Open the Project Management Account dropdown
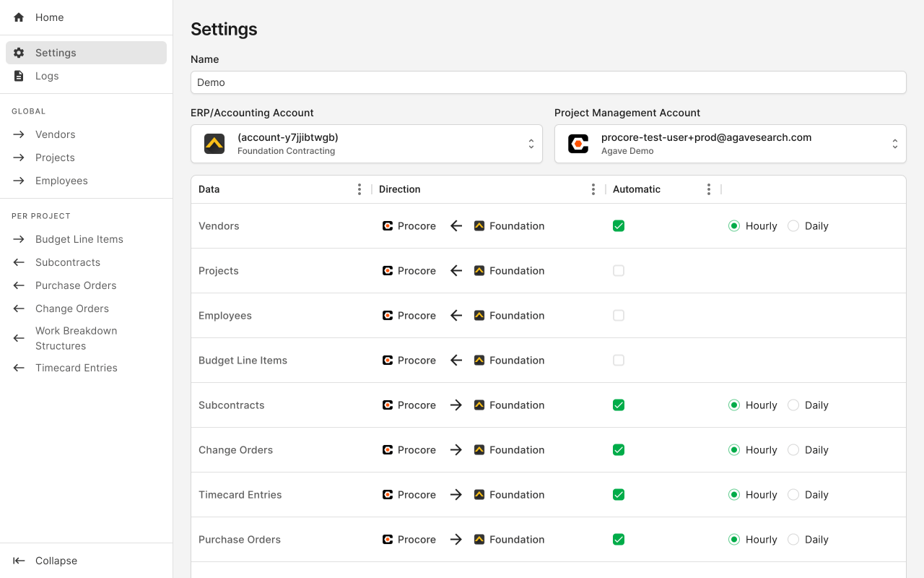 [731, 144]
